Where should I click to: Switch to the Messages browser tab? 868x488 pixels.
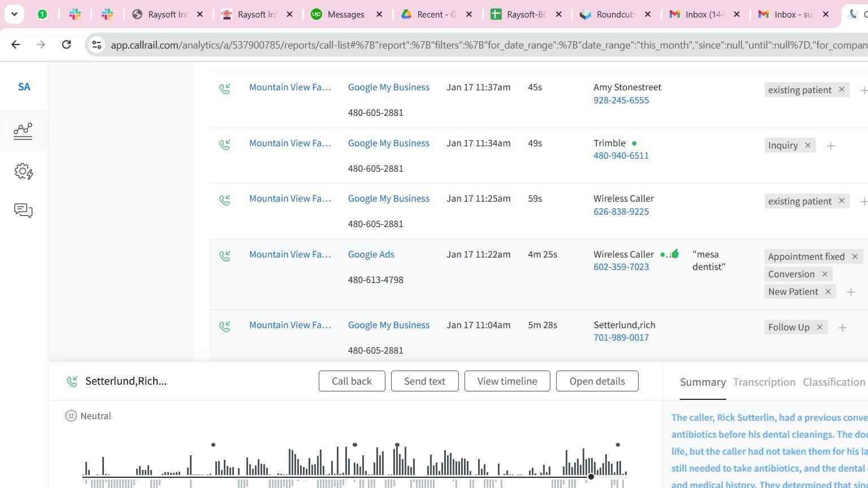(345, 15)
